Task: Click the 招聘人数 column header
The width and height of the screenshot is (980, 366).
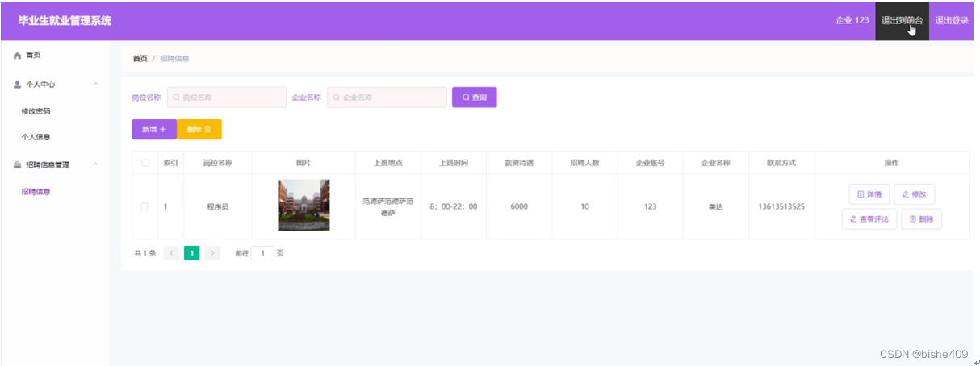Action: point(584,163)
